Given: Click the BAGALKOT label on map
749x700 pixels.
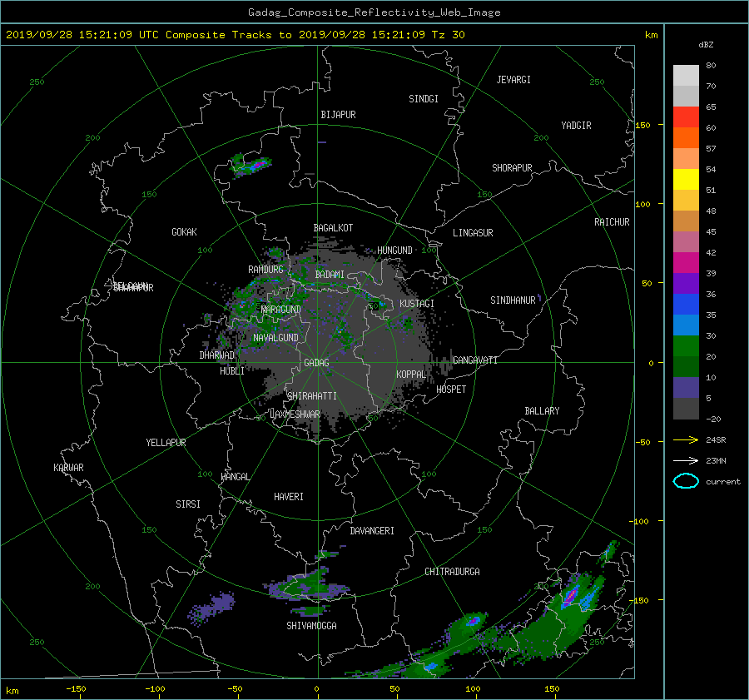Looking at the screenshot, I should pyautogui.click(x=333, y=228).
